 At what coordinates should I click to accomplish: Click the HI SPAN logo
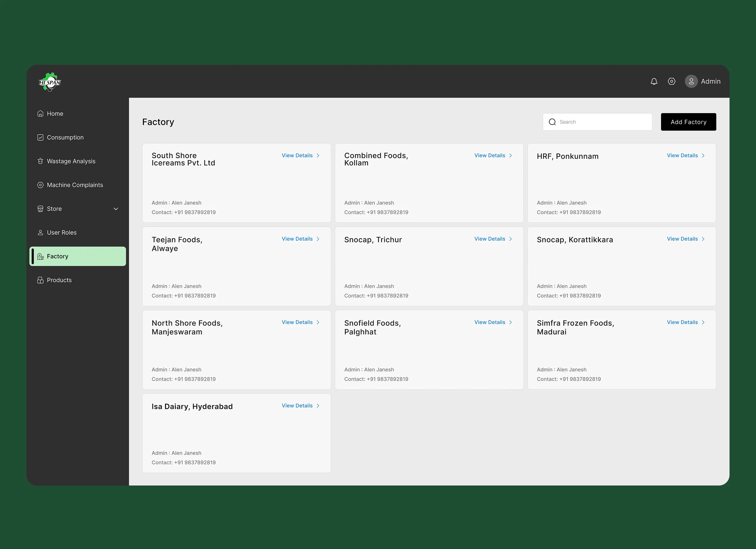50,82
